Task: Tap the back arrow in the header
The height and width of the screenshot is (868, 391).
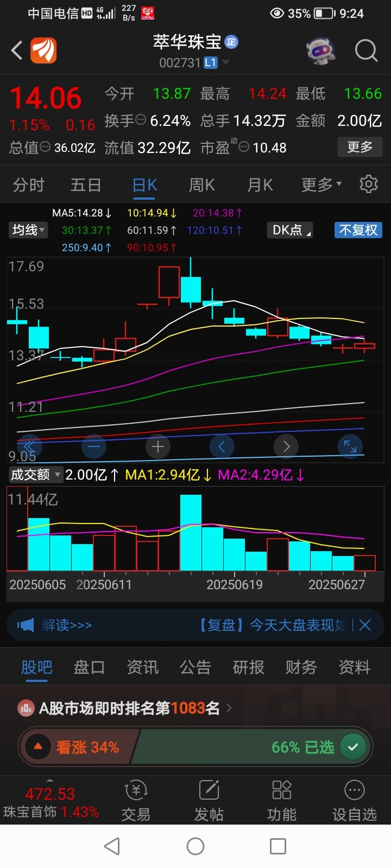Action: [17, 50]
